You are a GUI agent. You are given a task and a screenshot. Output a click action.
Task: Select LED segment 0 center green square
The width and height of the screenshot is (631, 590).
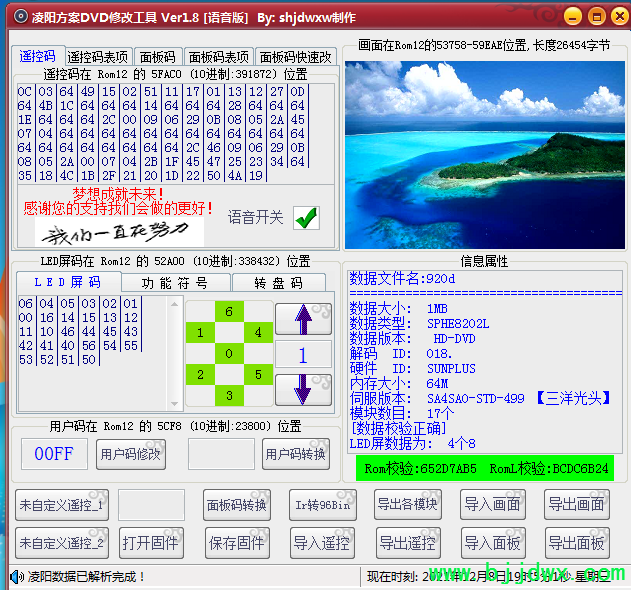(x=229, y=353)
